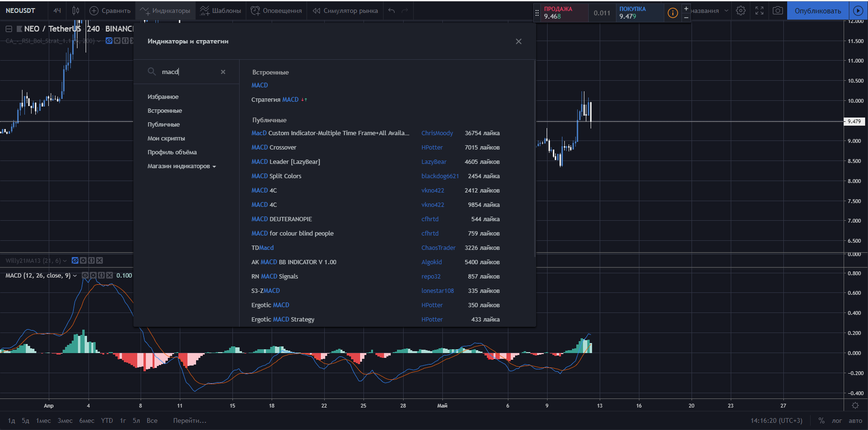
Task: Take a chart snapshot with camera icon
Action: [x=778, y=11]
